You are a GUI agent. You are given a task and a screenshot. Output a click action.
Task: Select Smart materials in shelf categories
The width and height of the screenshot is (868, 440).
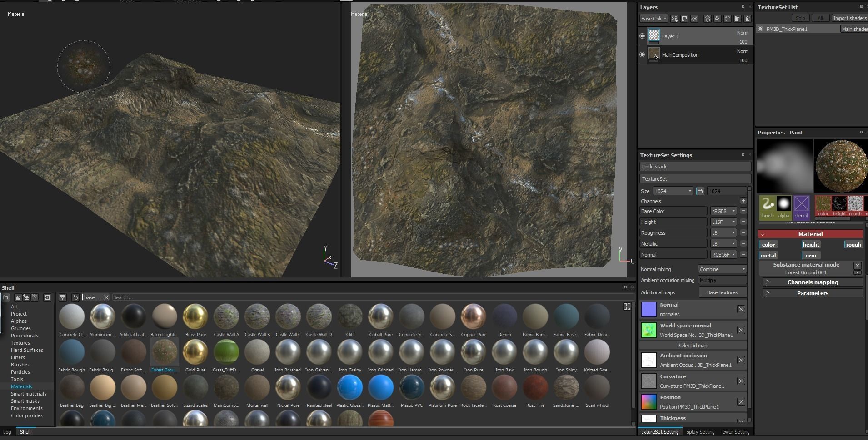pos(29,394)
